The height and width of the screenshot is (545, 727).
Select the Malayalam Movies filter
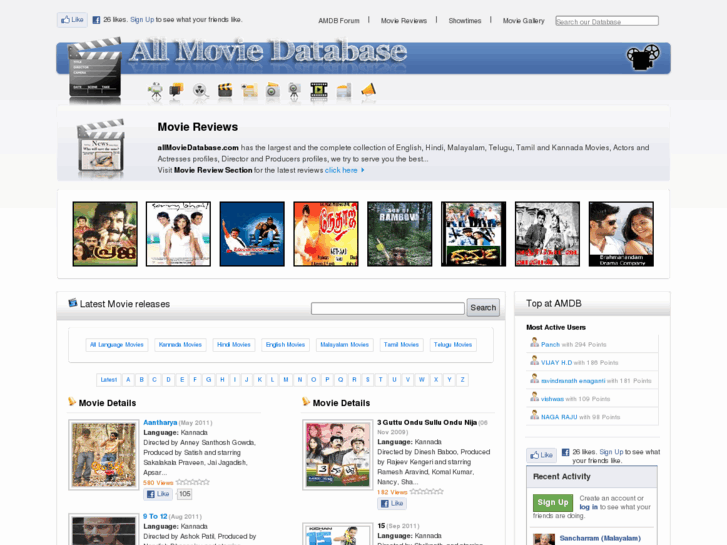[x=344, y=345]
